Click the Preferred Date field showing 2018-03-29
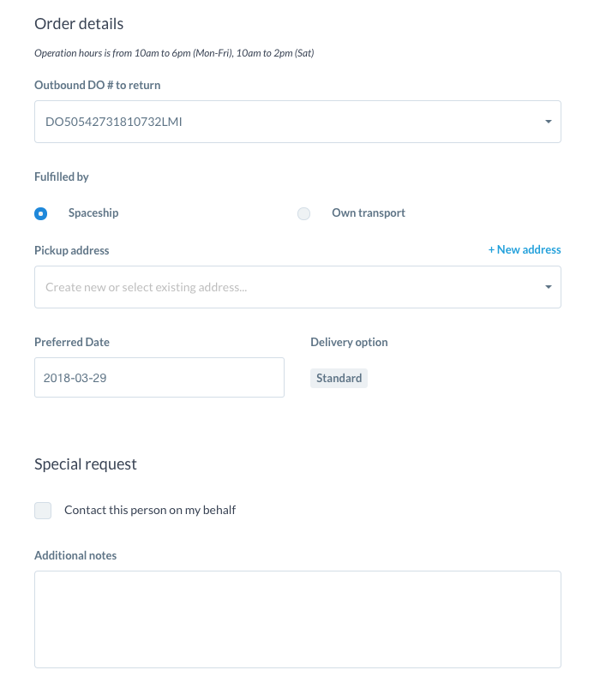 [159, 377]
